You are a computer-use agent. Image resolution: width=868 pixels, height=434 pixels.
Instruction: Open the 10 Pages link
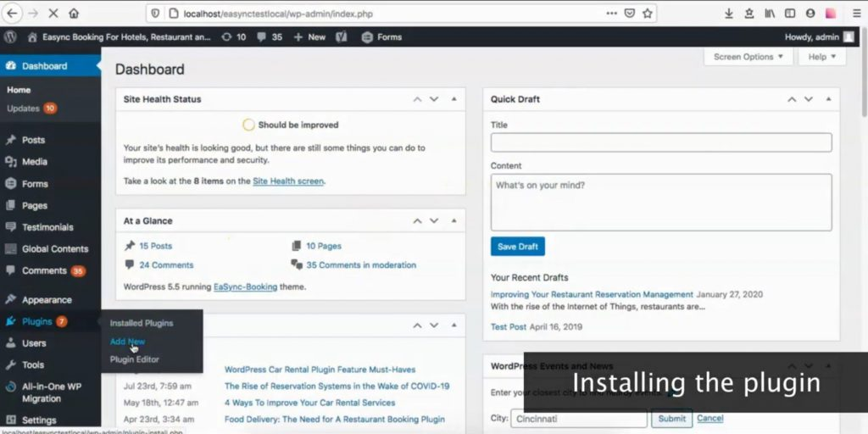324,246
